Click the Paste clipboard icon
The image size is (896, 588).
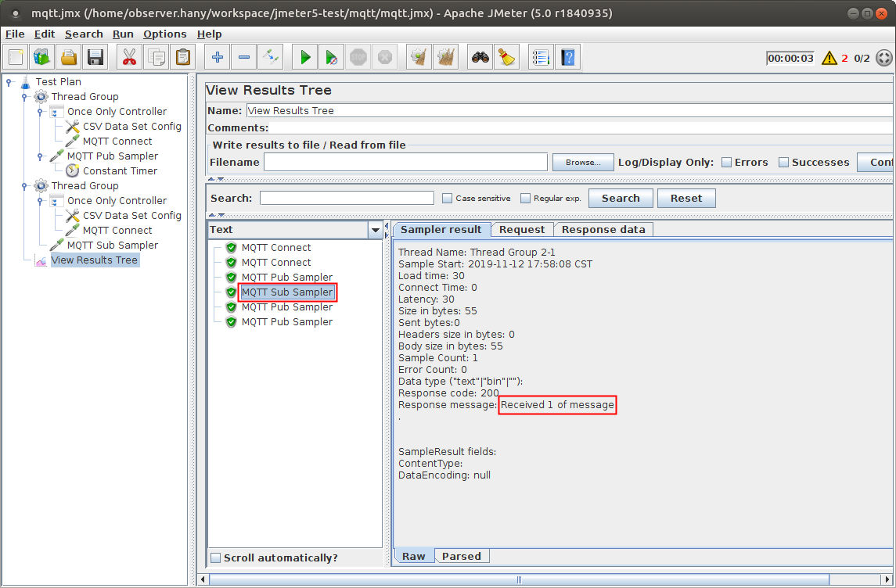[x=183, y=57]
